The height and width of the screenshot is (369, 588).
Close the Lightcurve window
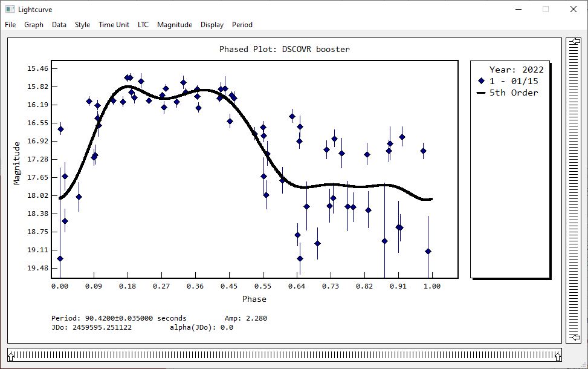pos(573,9)
